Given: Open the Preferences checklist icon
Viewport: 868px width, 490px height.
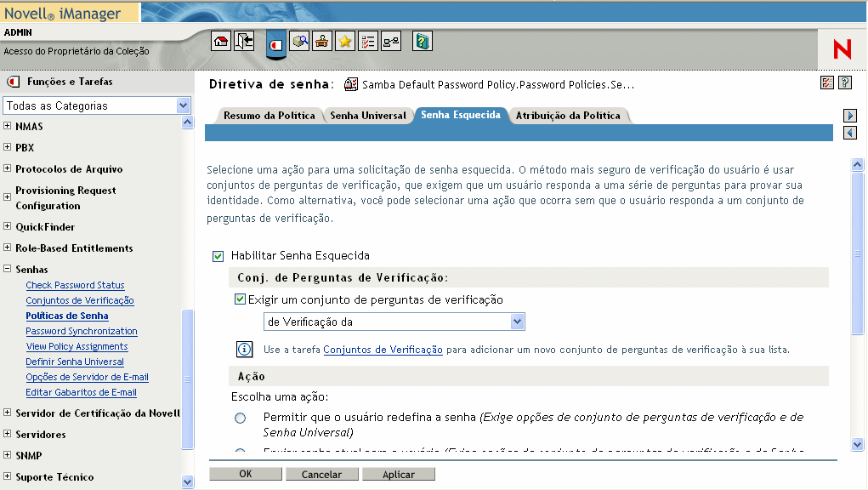Looking at the screenshot, I should click(368, 42).
